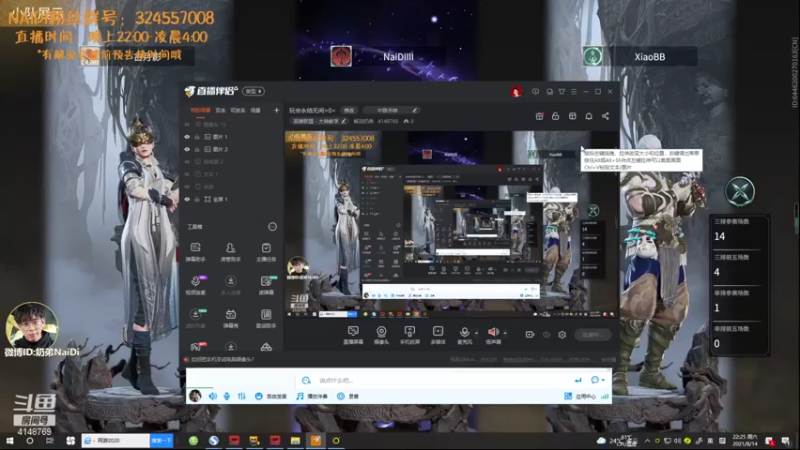800x450 pixels.
Task: Open the Windows Start menu
Action: click(9, 441)
